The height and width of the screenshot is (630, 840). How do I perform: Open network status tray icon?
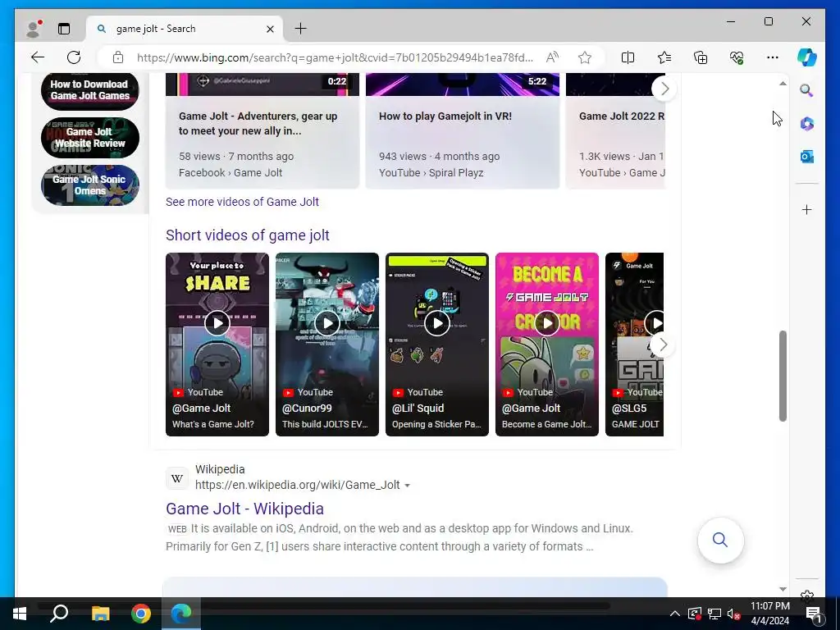tap(714, 614)
